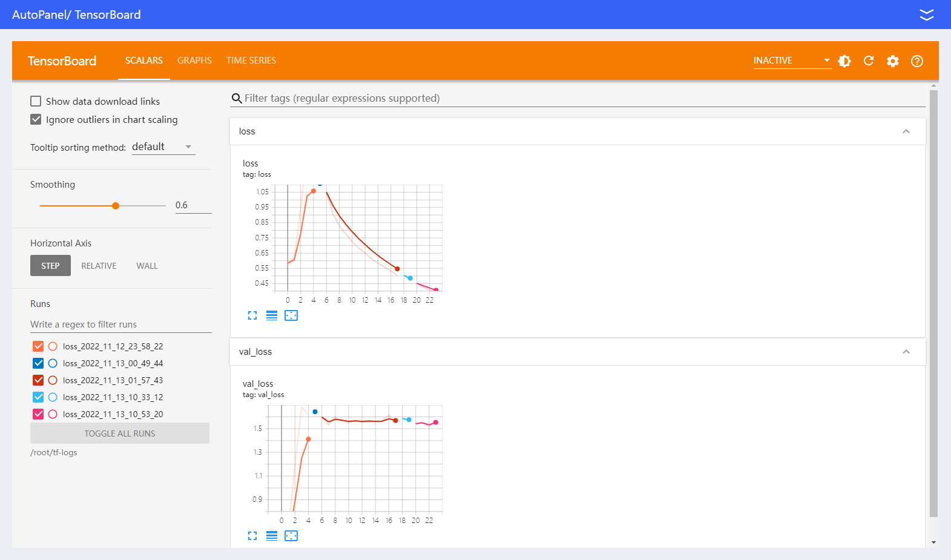Image resolution: width=951 pixels, height=560 pixels.
Task: Open the help question mark icon
Action: [x=917, y=61]
